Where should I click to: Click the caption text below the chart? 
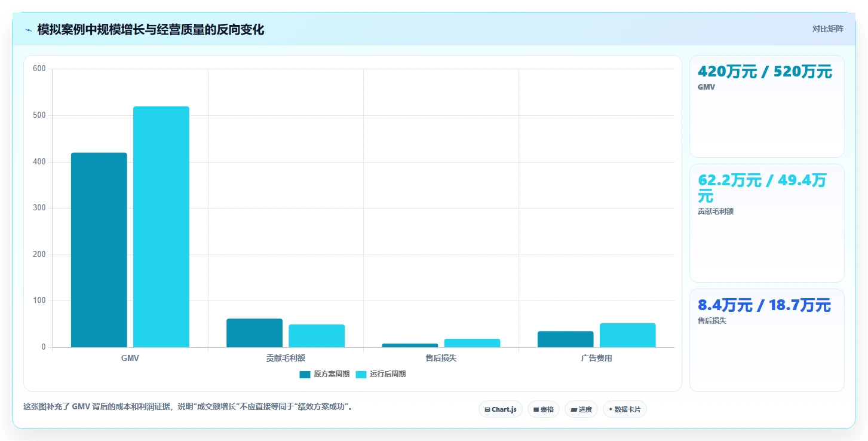coord(188,407)
